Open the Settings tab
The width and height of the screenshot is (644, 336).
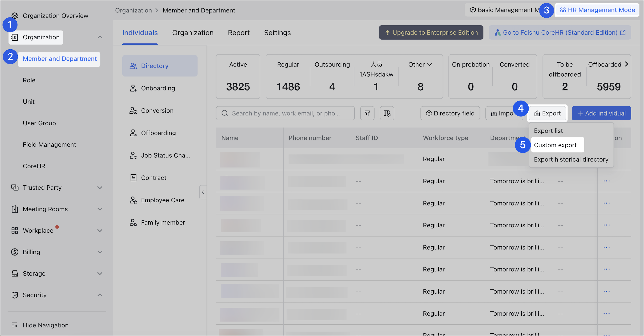(277, 32)
